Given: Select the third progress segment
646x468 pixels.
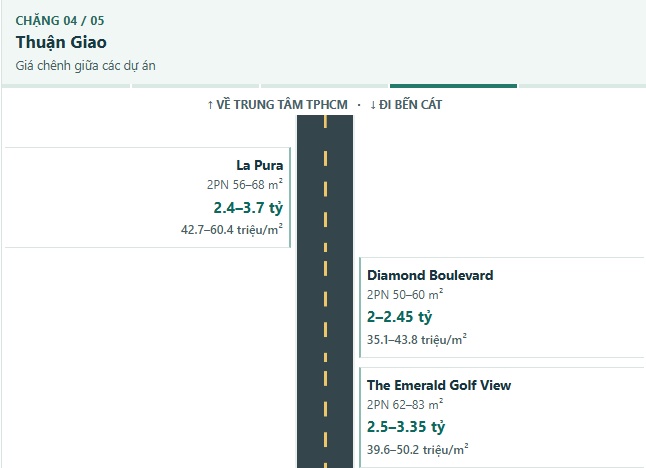Looking at the screenshot, I should point(325,86).
